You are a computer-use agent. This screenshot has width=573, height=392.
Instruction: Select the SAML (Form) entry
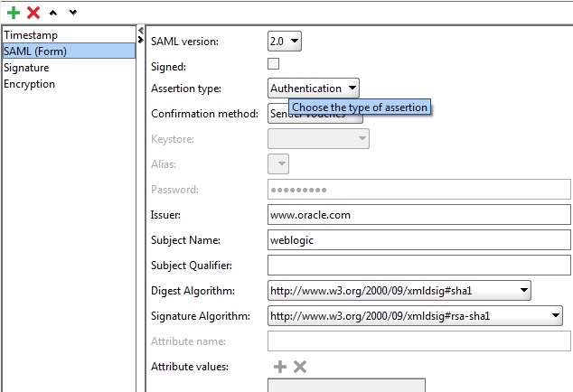(35, 51)
